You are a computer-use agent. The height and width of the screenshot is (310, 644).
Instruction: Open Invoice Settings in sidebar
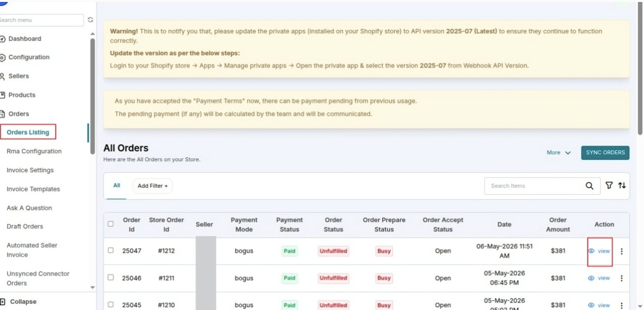pyautogui.click(x=30, y=170)
